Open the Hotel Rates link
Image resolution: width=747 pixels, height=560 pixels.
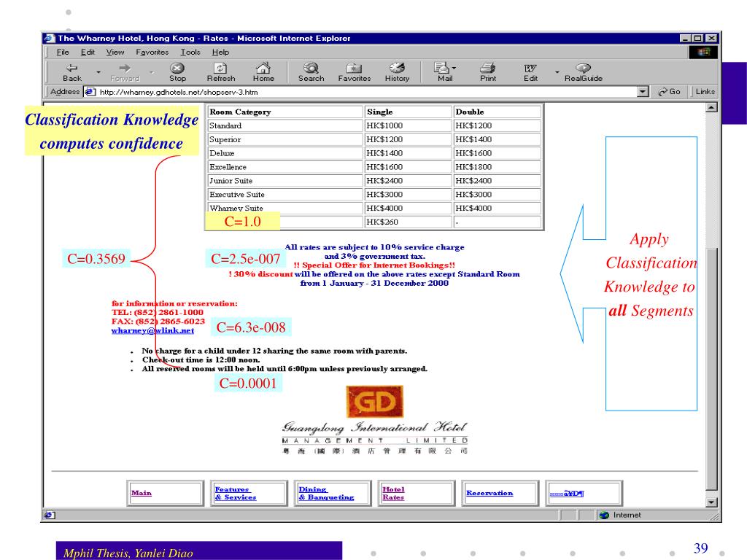pyautogui.click(x=393, y=494)
